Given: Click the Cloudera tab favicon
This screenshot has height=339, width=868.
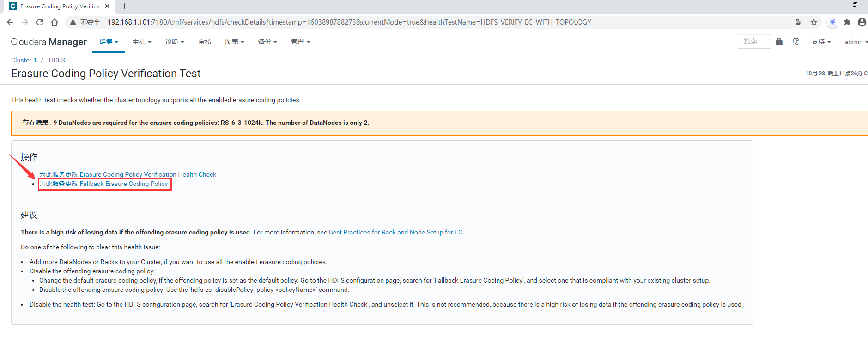Looking at the screenshot, I should [13, 6].
